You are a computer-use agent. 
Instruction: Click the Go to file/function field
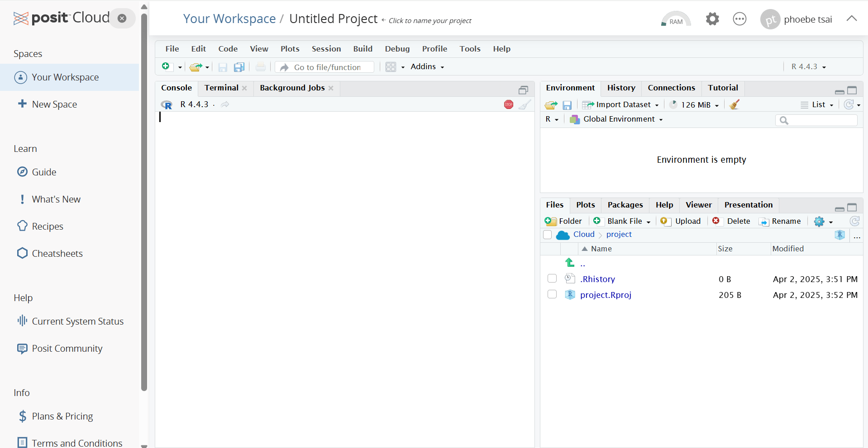coord(324,67)
